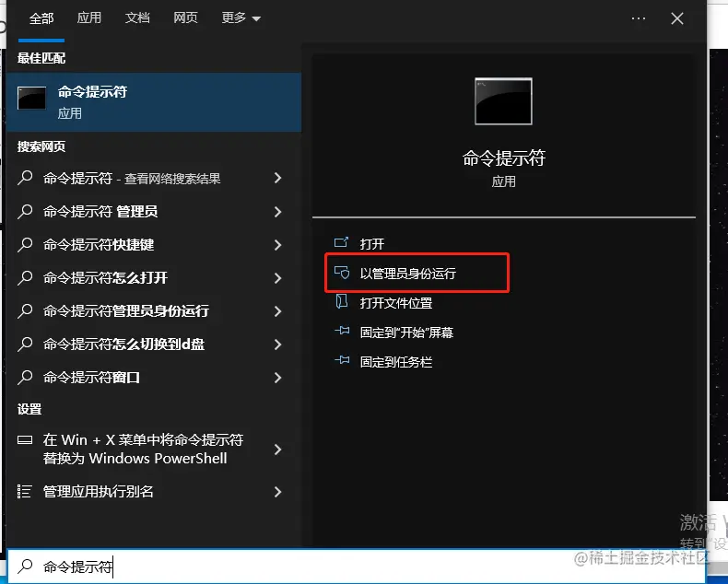
Task: Expand arrow for 命令提示符怎么打开
Action: [x=277, y=278]
